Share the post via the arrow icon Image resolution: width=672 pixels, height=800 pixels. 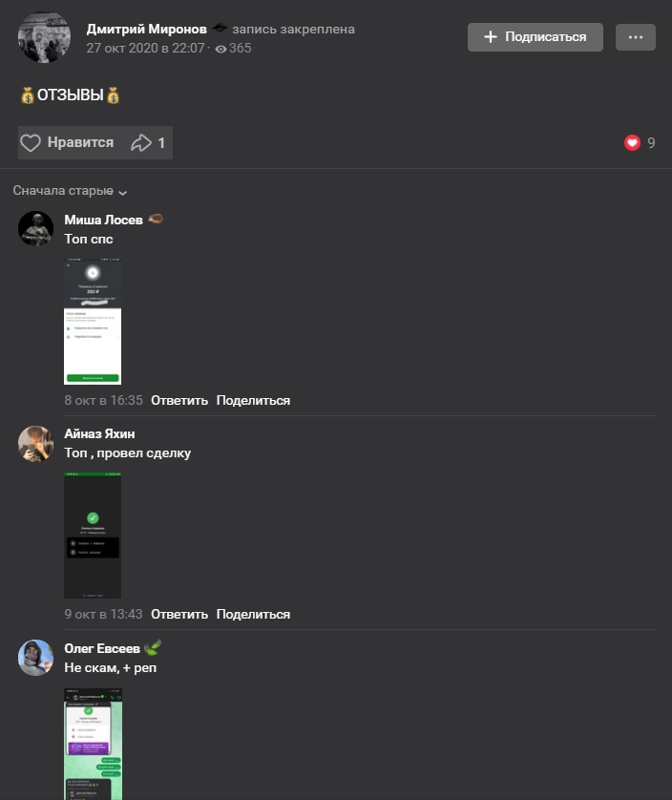(148, 142)
